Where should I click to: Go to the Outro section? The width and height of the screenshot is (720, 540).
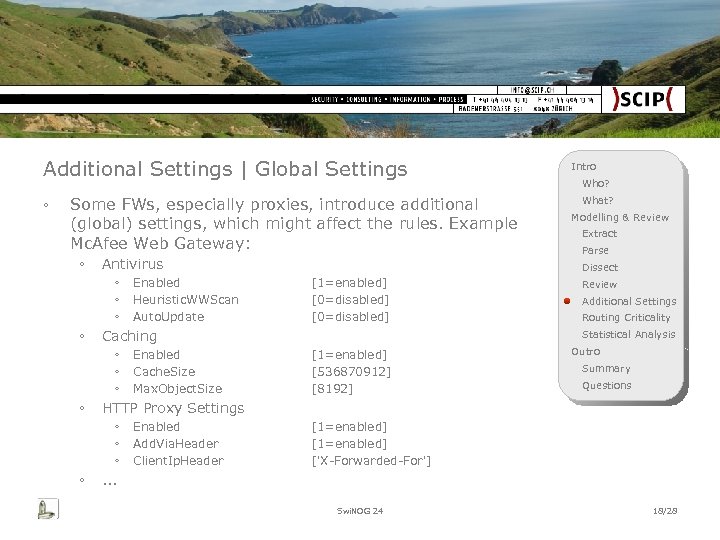[x=585, y=352]
